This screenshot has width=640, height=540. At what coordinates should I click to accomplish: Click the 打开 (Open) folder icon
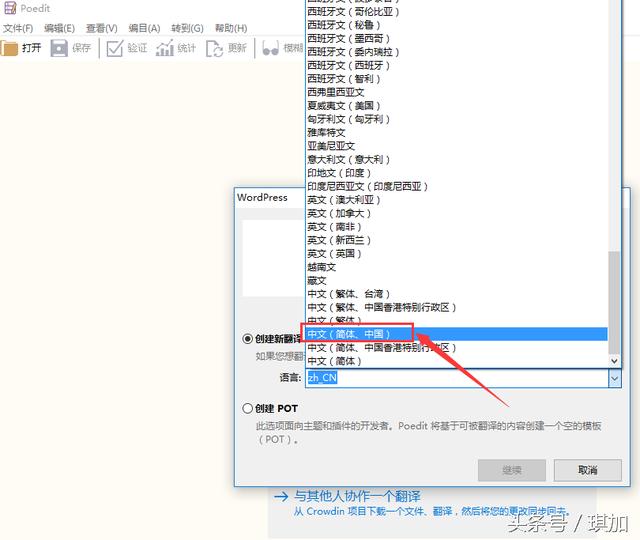coord(9,48)
